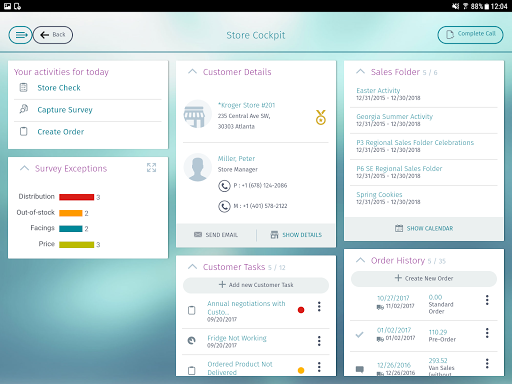This screenshot has width=512, height=384.
Task: Collapse the Sales Folder section
Action: [x=360, y=71]
